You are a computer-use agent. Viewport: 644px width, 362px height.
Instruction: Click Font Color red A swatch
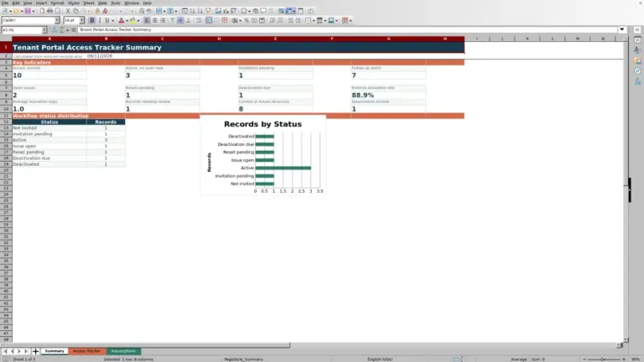(121, 20)
